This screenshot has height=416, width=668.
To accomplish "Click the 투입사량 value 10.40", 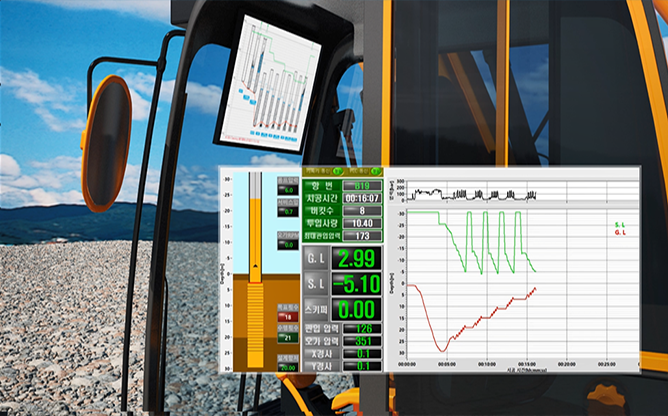I will coord(362,223).
